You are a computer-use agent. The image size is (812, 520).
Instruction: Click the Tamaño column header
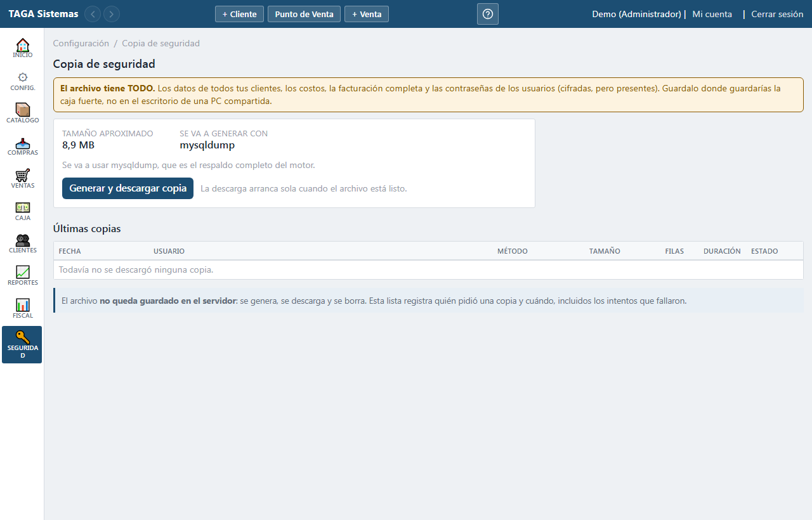point(605,251)
